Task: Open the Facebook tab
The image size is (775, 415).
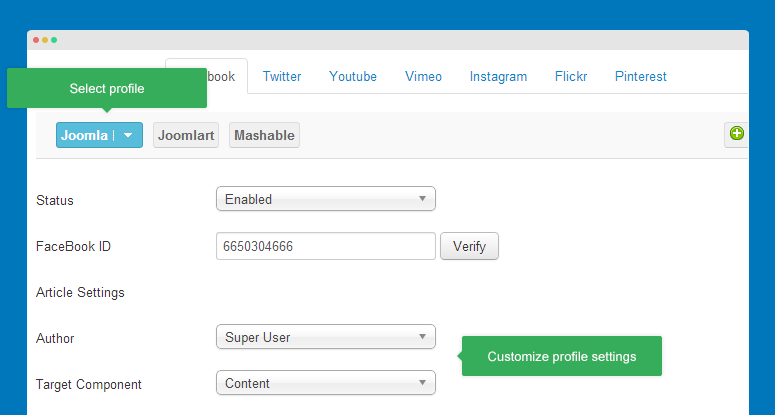Action: coord(222,77)
